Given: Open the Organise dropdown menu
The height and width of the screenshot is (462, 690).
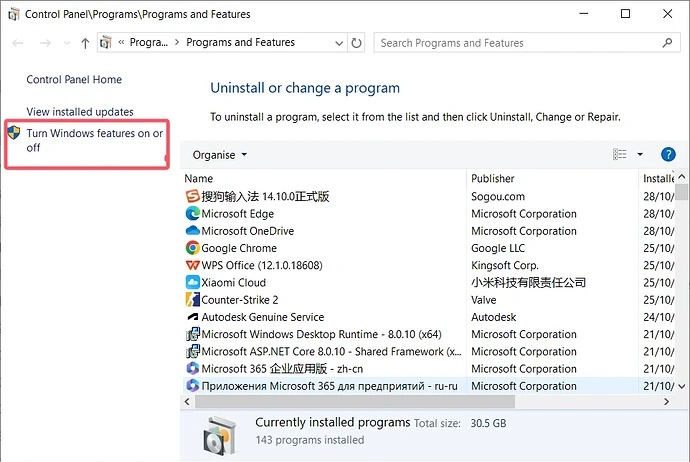Looking at the screenshot, I should (220, 155).
